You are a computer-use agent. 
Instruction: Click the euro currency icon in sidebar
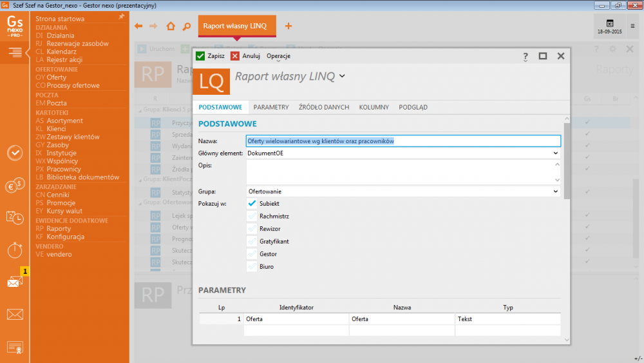click(15, 186)
